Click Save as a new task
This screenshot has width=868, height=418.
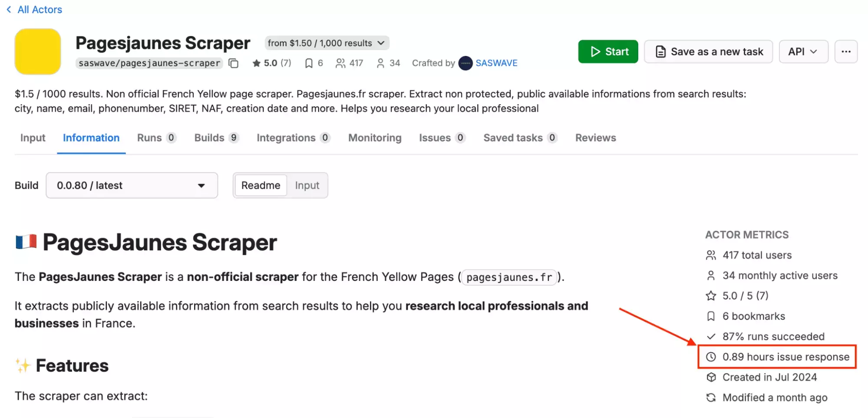pyautogui.click(x=708, y=52)
